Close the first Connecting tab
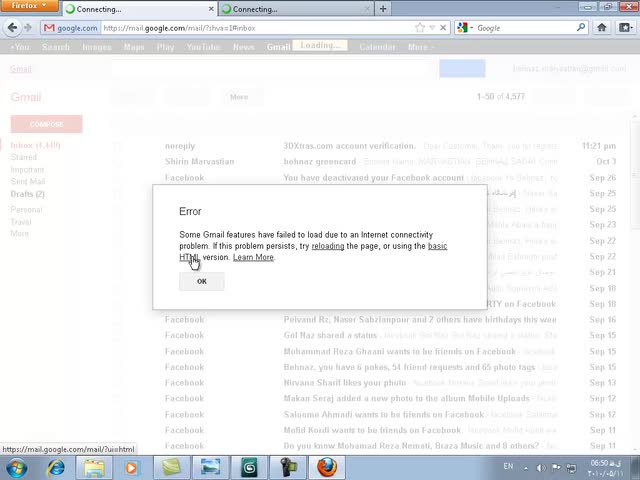The image size is (640, 480). (211, 9)
